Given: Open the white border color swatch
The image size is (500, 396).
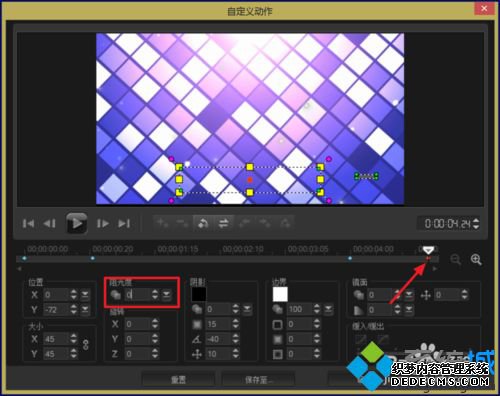Looking at the screenshot, I should pos(280,294).
